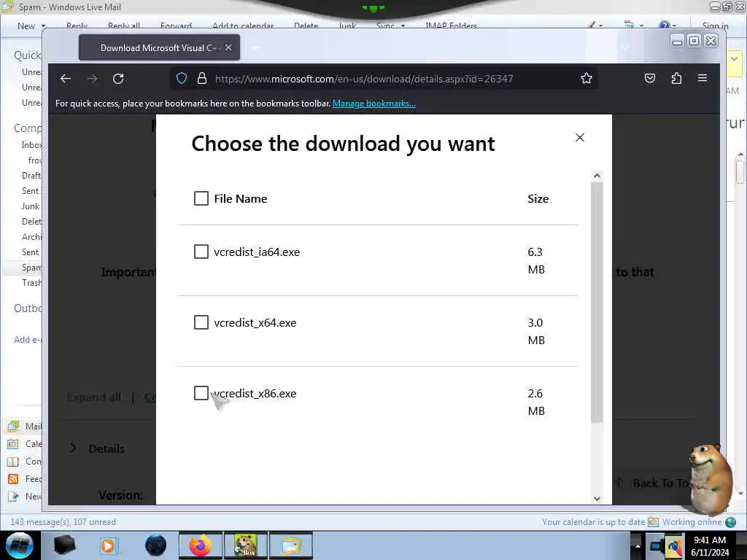Click the Size column header
Image resolution: width=747 pixels, height=560 pixels.
coord(538,198)
